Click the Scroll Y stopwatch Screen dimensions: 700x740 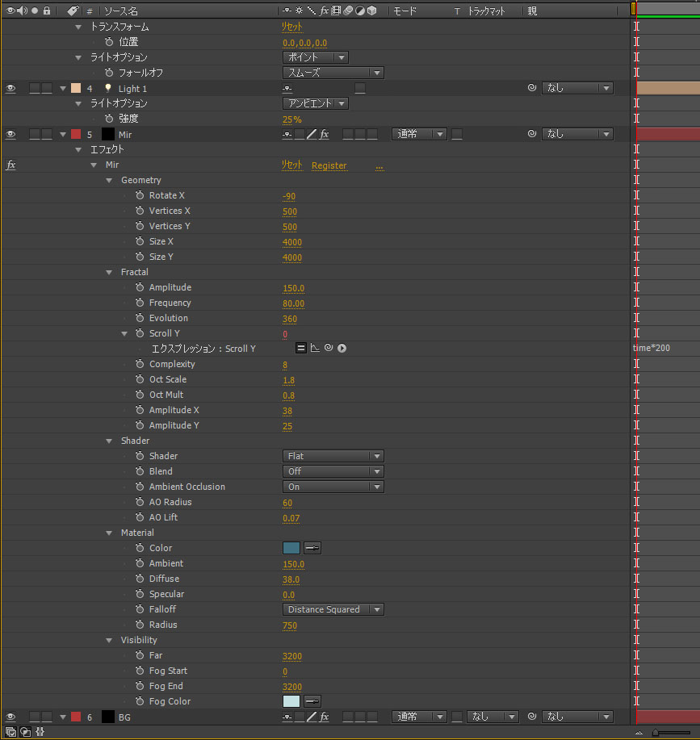140,333
